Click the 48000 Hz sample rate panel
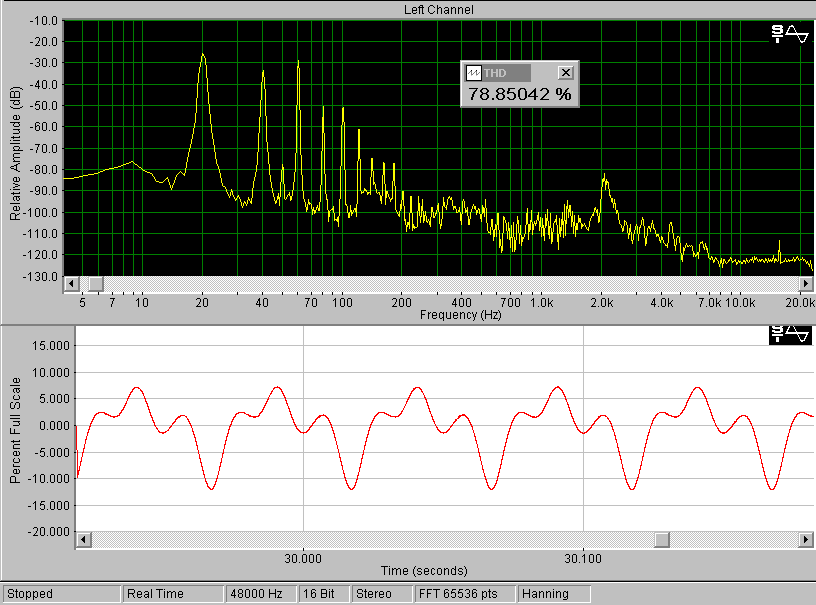The width and height of the screenshot is (816, 605). (x=261, y=594)
